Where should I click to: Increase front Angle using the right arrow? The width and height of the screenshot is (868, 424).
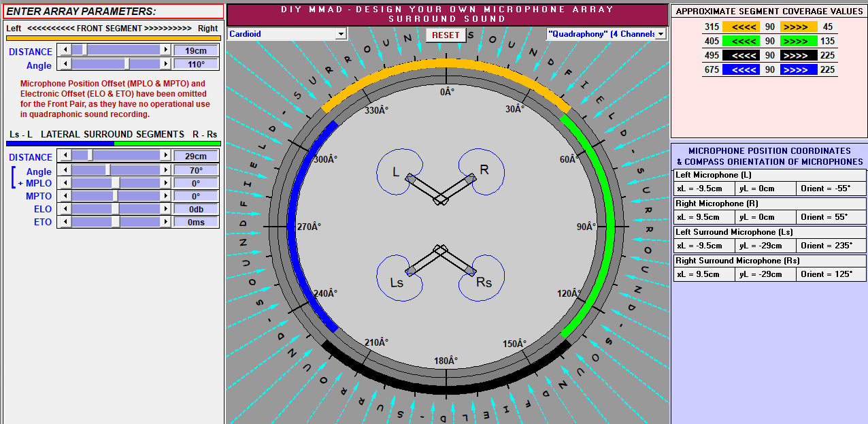click(x=165, y=64)
